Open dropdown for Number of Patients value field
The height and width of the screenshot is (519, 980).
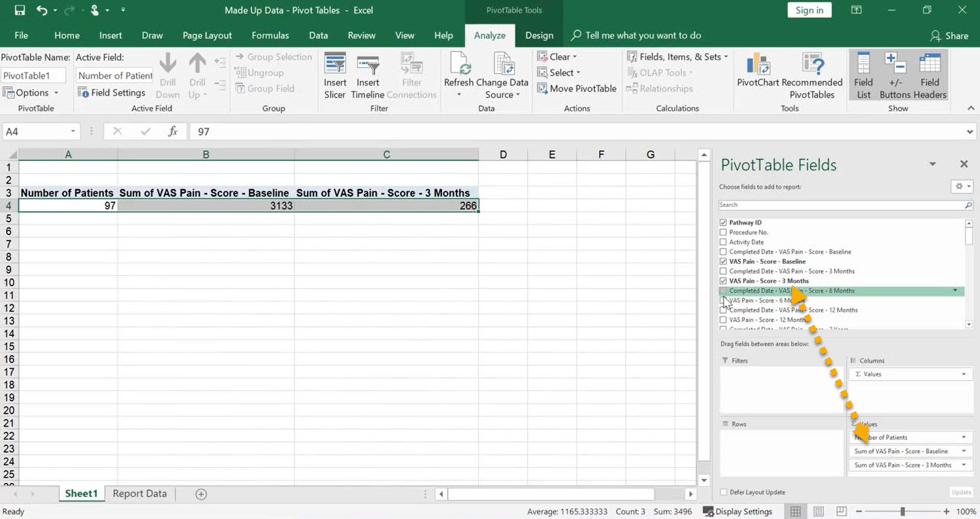[964, 438]
